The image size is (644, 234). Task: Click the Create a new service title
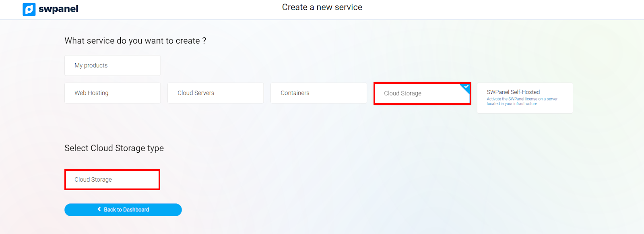(322, 7)
